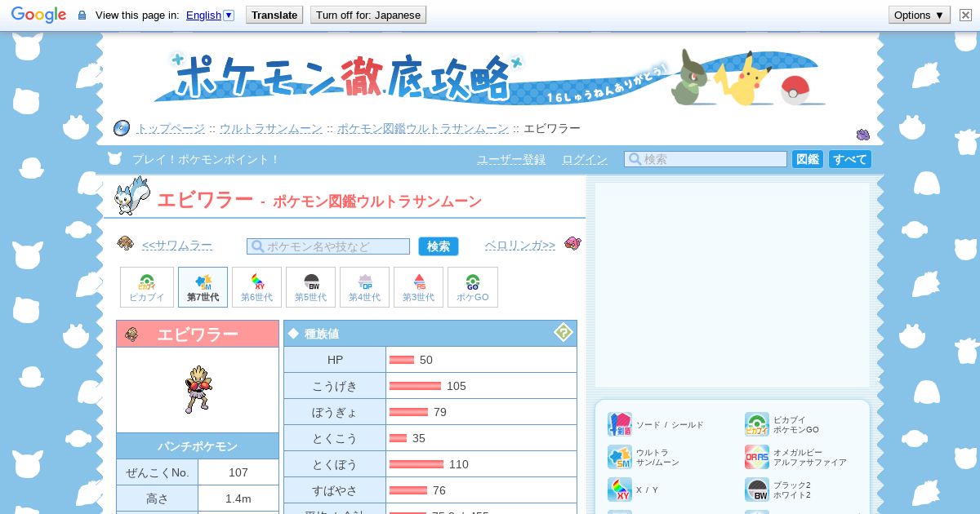Viewport: 980px width, 514px height.
Task: Click the Pachirisu icon beside the title
Action: point(132,197)
